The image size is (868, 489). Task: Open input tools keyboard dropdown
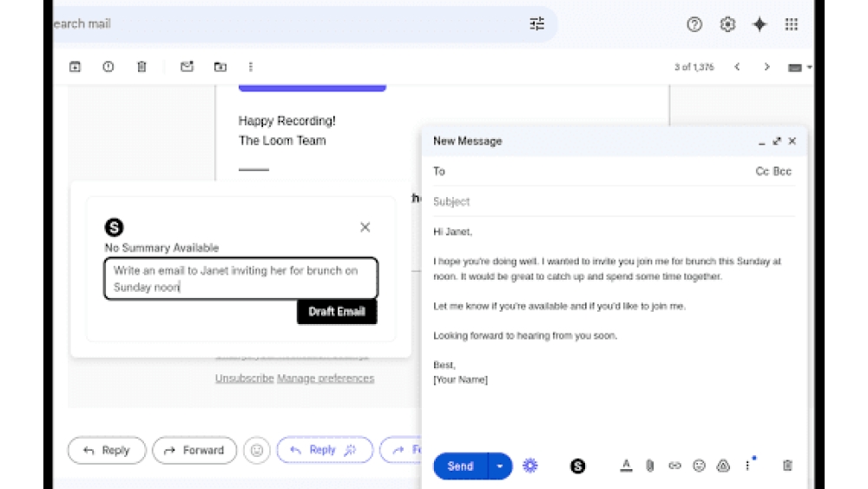click(x=799, y=68)
